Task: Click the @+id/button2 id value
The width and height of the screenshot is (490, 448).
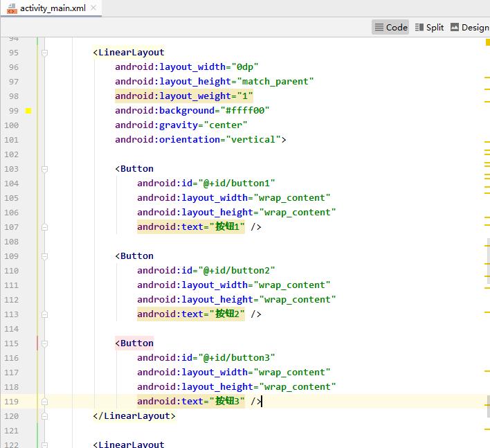Action: point(236,271)
